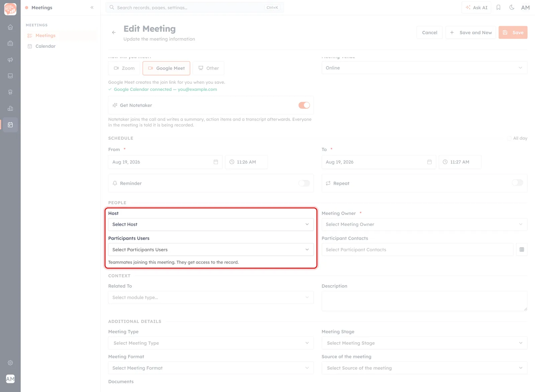Edit the 11:26 AM start time
535x392 pixels.
pyautogui.click(x=246, y=162)
